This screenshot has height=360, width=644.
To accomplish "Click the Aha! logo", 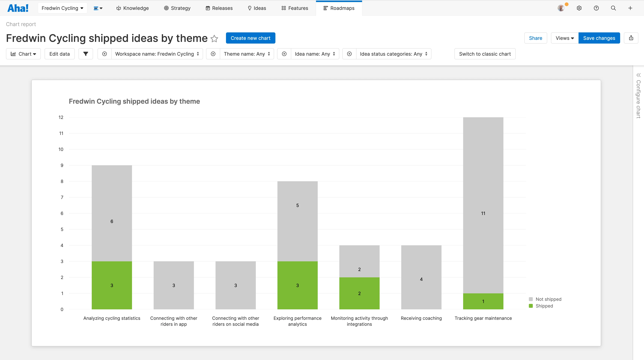I will click(18, 8).
